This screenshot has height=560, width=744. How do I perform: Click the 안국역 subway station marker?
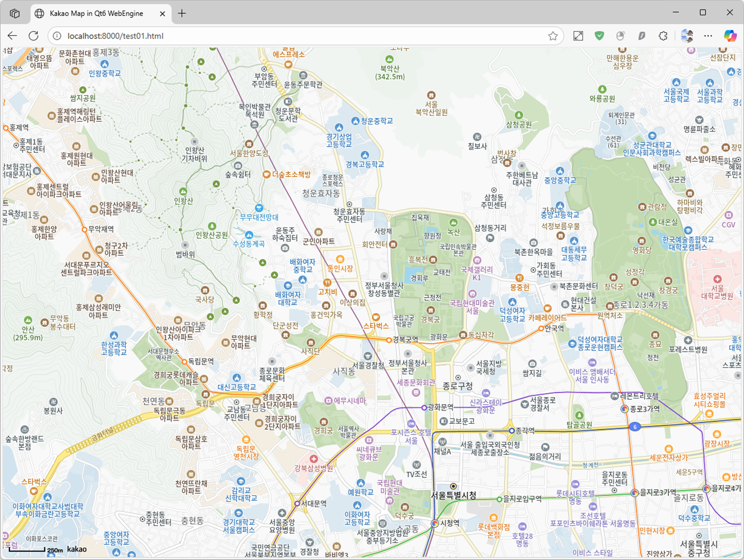(541, 329)
